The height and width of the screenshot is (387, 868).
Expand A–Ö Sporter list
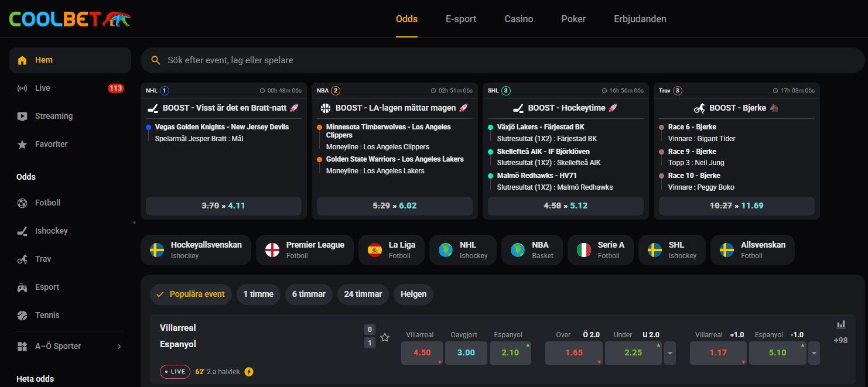[x=70, y=346]
